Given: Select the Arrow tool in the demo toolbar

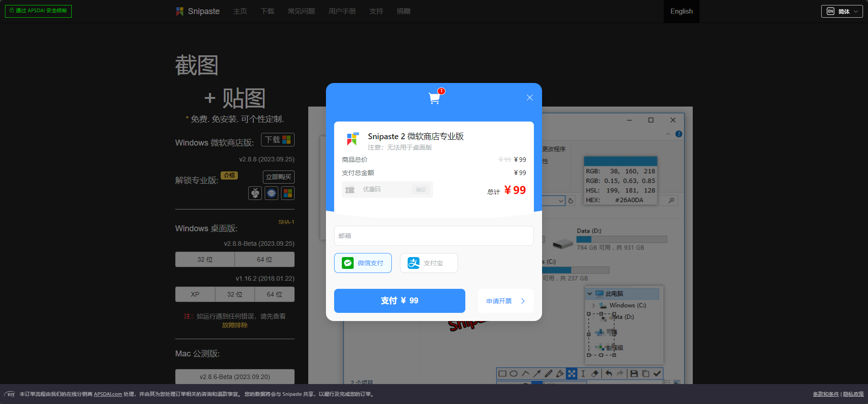Looking at the screenshot, I should [x=537, y=374].
